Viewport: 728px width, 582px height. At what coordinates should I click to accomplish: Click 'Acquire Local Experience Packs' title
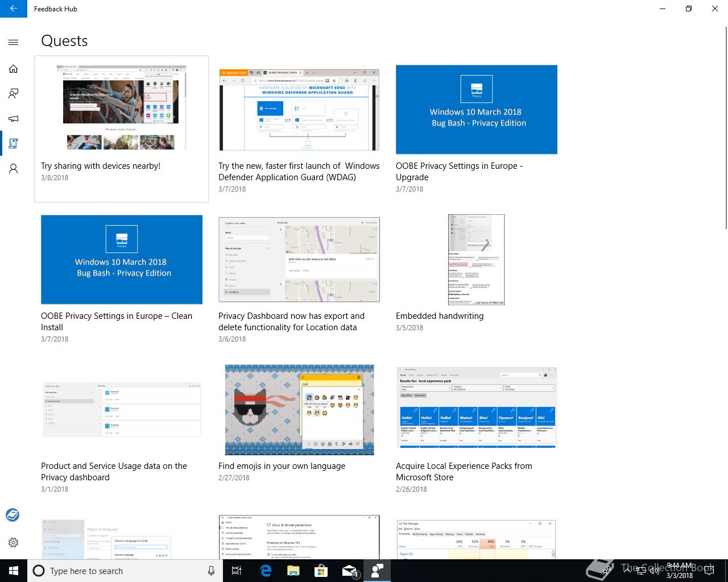coord(464,472)
